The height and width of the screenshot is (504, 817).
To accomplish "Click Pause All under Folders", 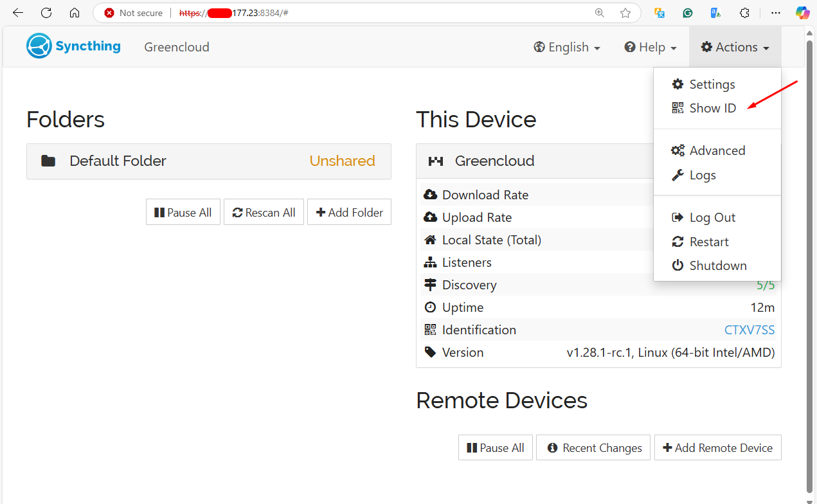I will click(x=183, y=212).
